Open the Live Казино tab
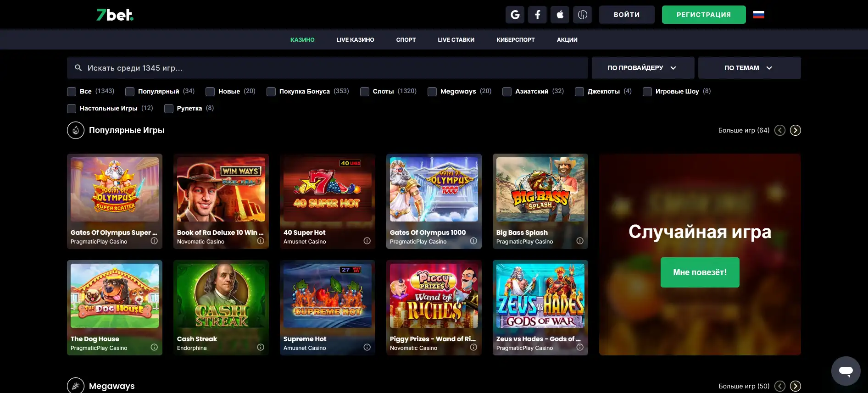 click(355, 40)
